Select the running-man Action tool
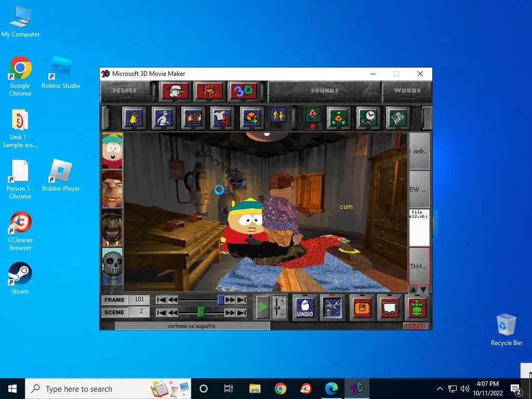 [x=163, y=117]
